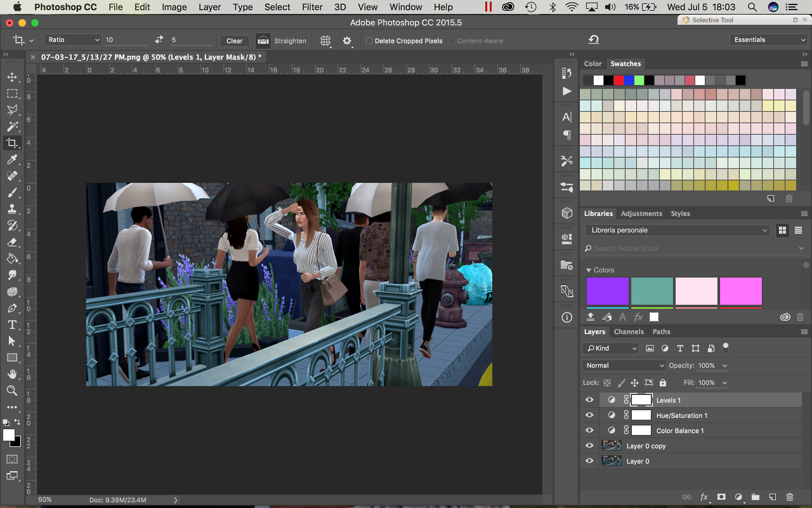Open the Essentials workspace dropdown

(x=769, y=40)
